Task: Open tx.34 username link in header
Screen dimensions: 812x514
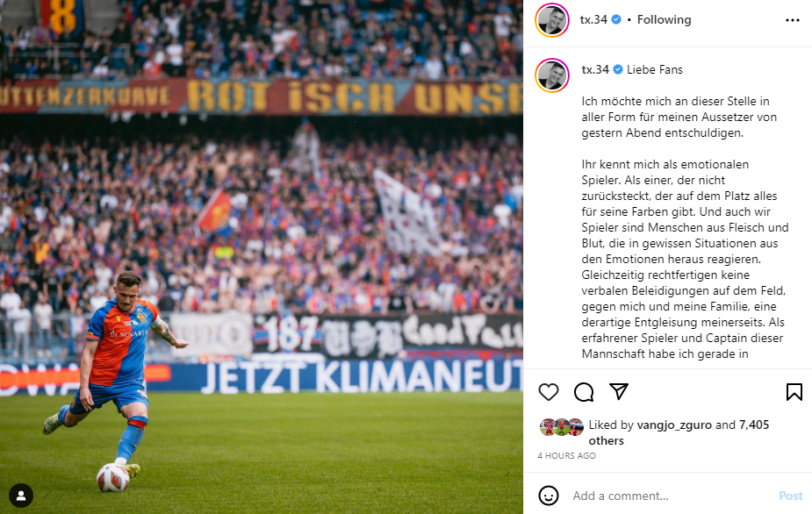Action: tap(593, 19)
